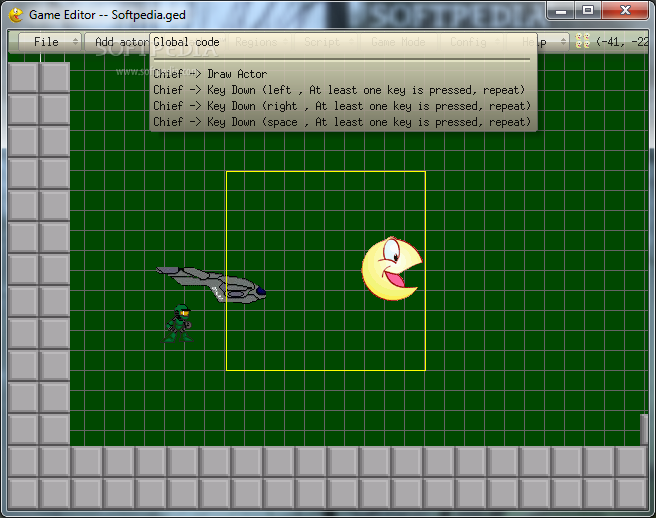Select the yellow Pac-Man actor

coord(391,269)
